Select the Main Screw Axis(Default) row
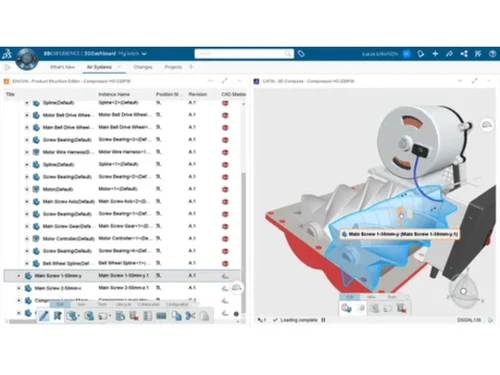Screen dimensions: 500x375 123,201
